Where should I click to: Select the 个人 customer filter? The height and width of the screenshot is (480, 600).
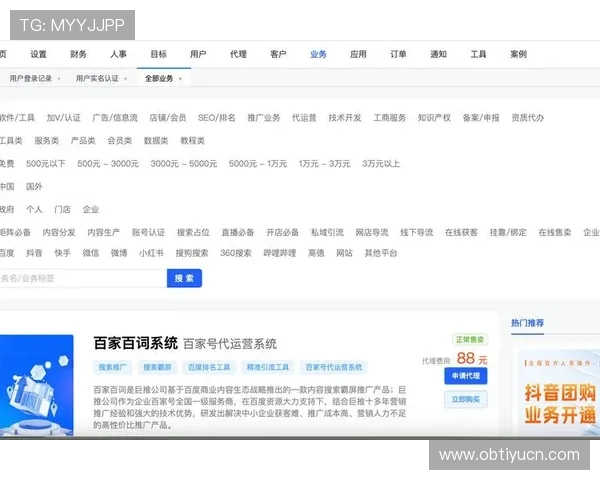tap(34, 210)
